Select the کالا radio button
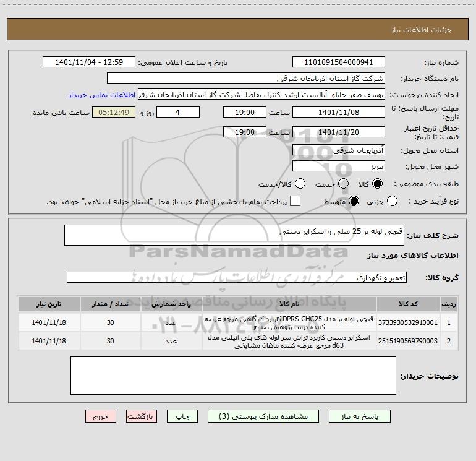476x461 pixels. pos(377,184)
